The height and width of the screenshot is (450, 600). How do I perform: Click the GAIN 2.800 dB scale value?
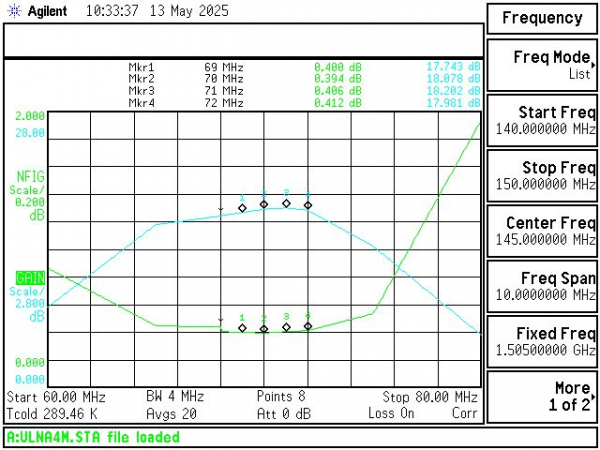pyautogui.click(x=30, y=303)
